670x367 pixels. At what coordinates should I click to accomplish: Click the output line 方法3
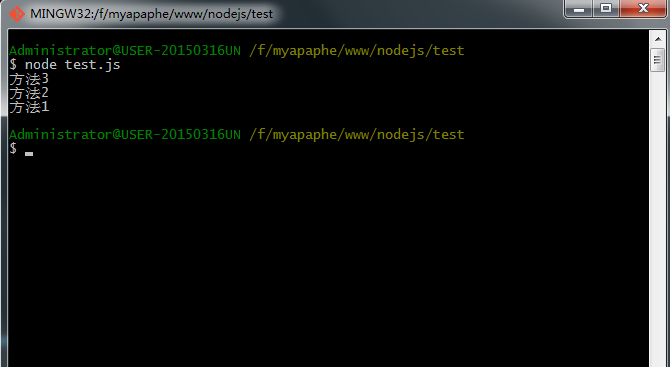[29, 79]
